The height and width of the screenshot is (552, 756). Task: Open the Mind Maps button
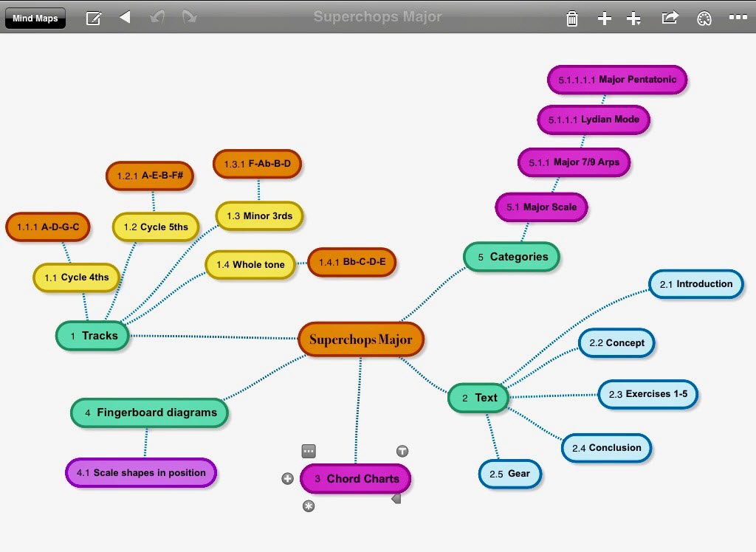[x=35, y=18]
